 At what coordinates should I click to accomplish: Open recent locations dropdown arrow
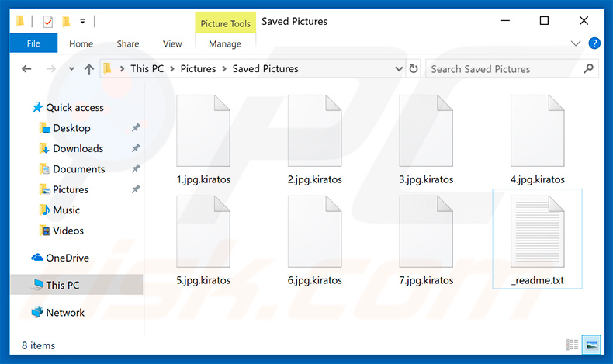tap(71, 69)
